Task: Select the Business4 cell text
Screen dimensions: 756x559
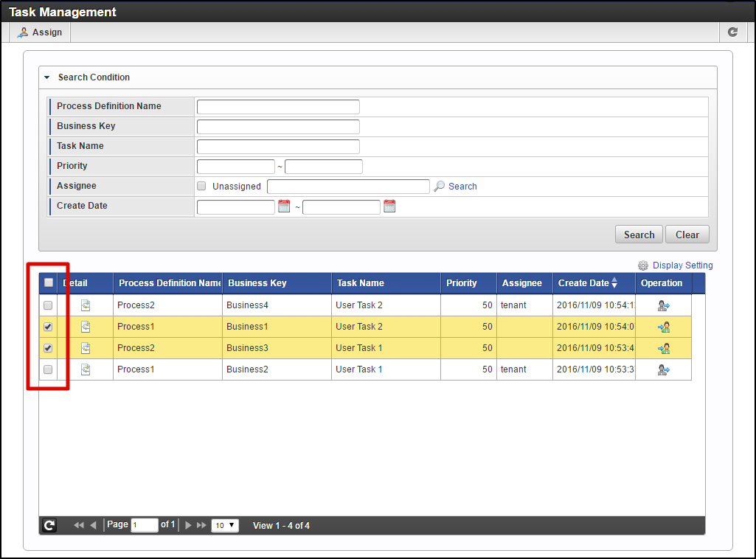Action: pyautogui.click(x=247, y=305)
